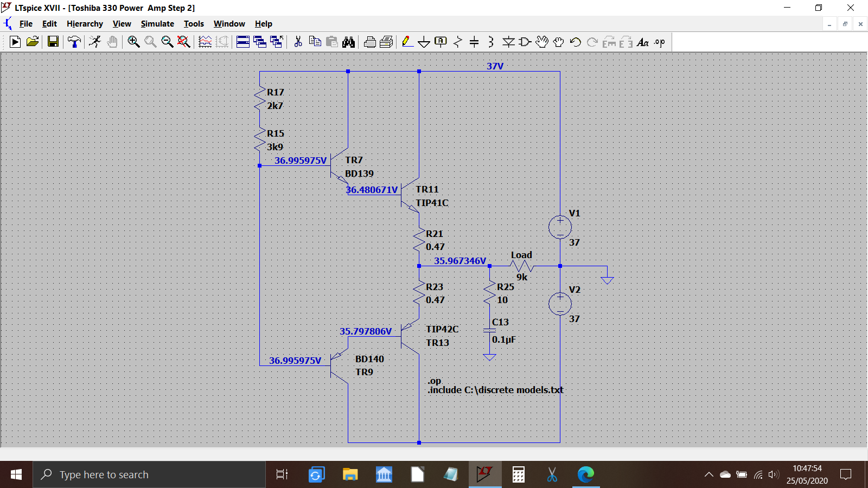The height and width of the screenshot is (488, 868).
Task: Open Calculator from the taskbar
Action: 519,474
